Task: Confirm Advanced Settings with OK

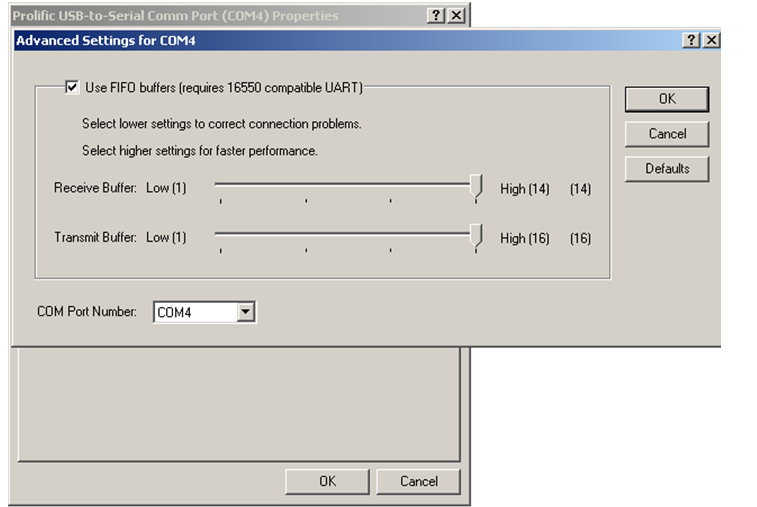Action: point(666,99)
